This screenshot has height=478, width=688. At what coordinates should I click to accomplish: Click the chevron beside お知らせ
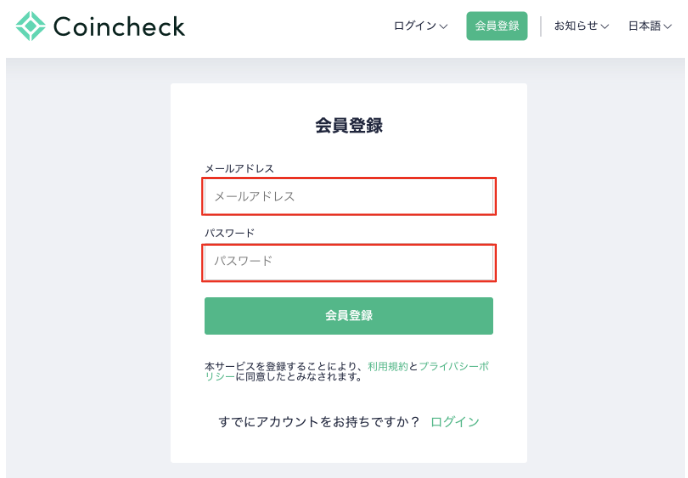pos(605,27)
